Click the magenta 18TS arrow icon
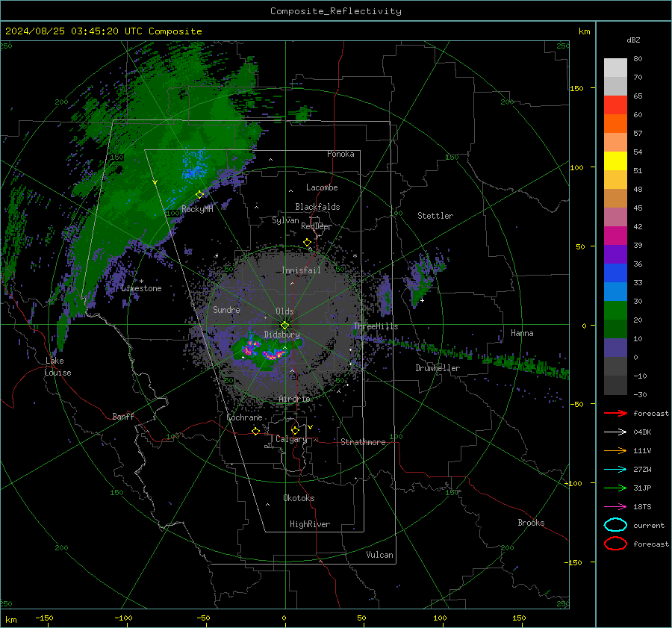This screenshot has width=672, height=628. 615,507
